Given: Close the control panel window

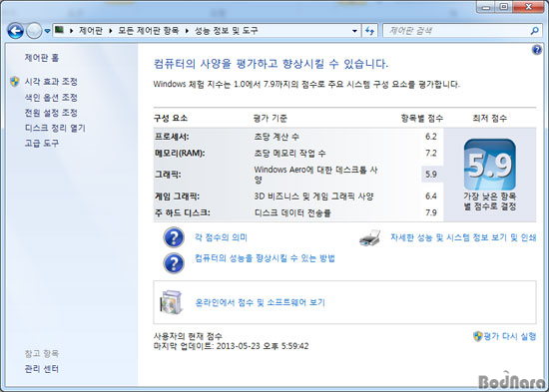Looking at the screenshot, I should pyautogui.click(x=528, y=7).
